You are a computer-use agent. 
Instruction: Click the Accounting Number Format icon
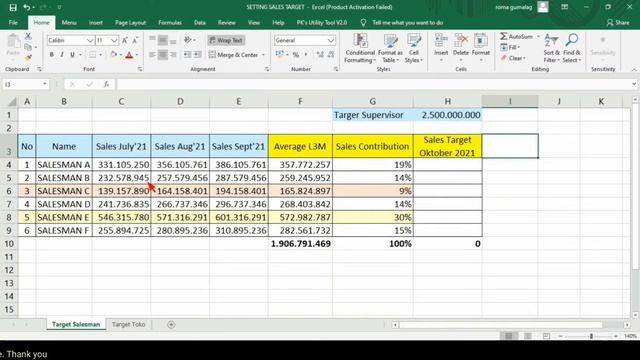(280, 55)
